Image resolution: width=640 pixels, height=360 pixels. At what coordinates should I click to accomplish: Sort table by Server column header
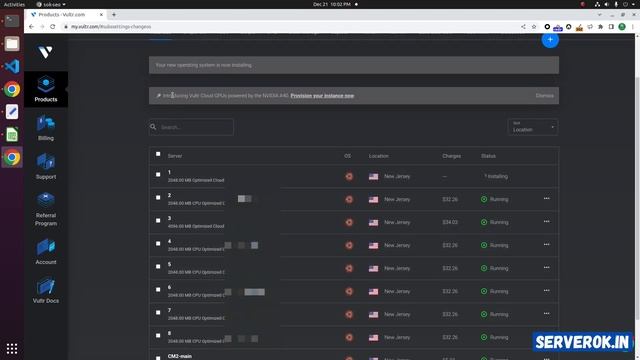pos(175,156)
